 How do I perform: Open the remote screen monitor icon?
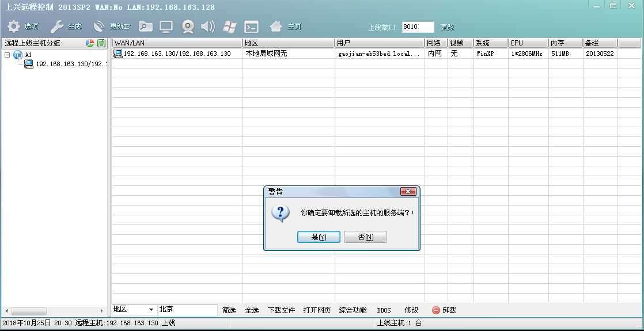pos(166,26)
